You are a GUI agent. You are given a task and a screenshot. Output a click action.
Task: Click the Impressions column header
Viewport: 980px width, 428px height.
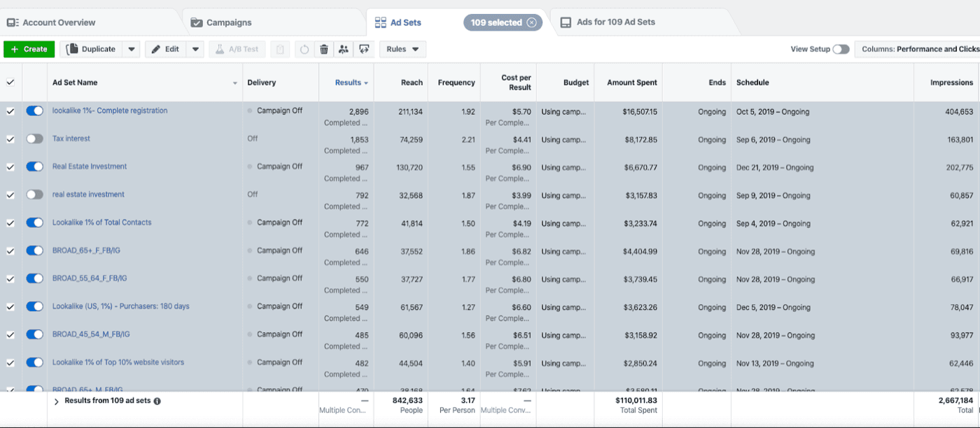(x=951, y=83)
